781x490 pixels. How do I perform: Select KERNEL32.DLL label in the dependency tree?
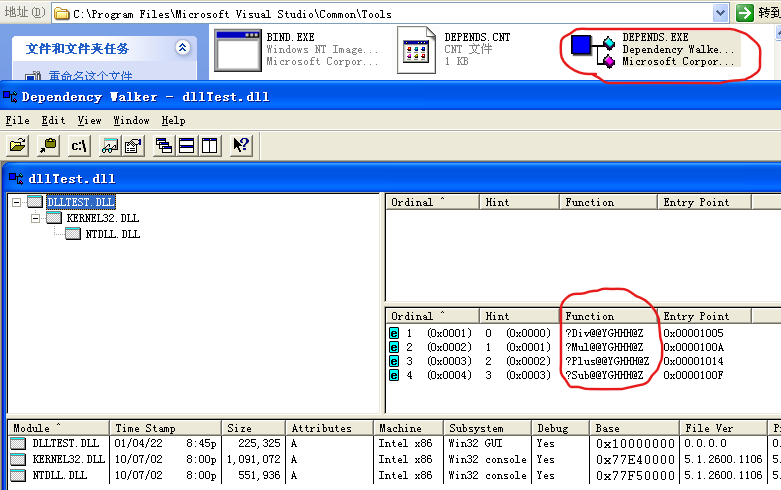click(103, 218)
